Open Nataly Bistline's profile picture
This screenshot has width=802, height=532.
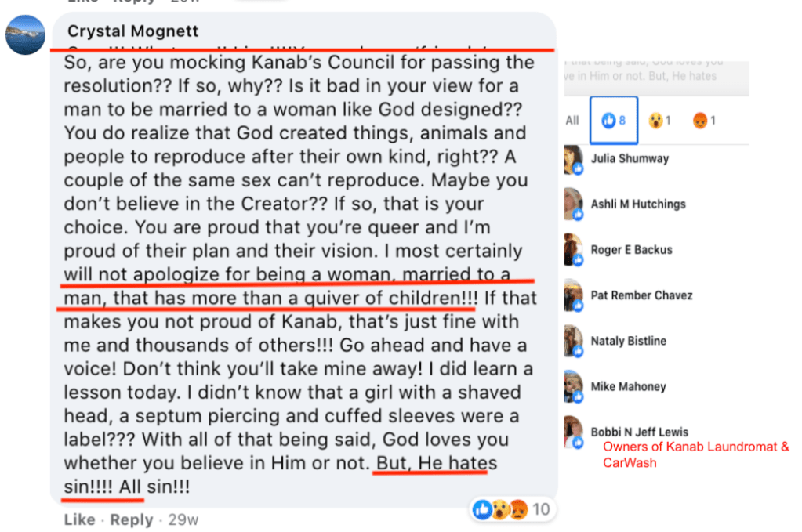574,341
